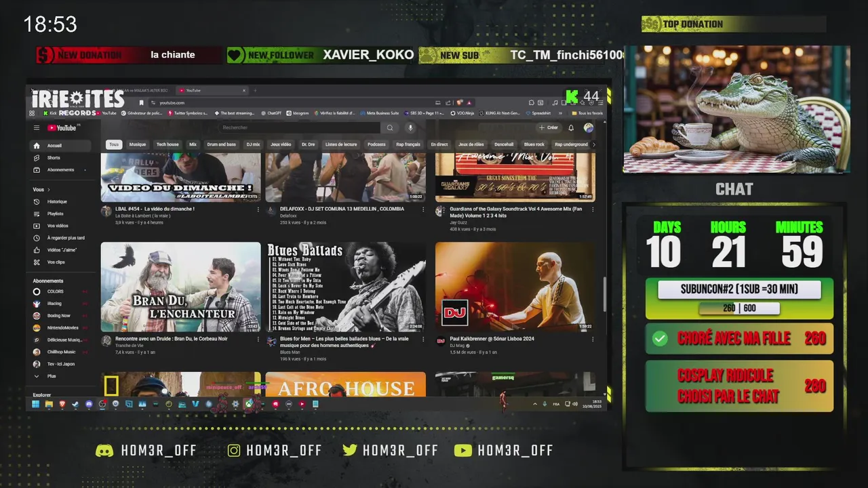Open the iRacing channel subscription
The image size is (868, 488).
coord(61,304)
